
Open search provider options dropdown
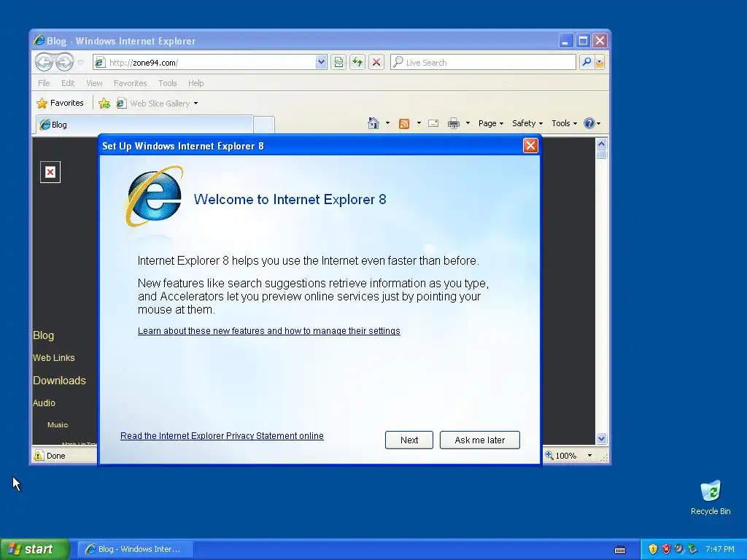pos(600,63)
